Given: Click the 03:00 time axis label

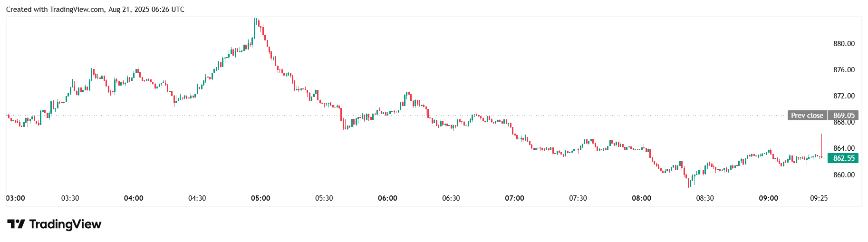Looking at the screenshot, I should pyautogui.click(x=16, y=198).
